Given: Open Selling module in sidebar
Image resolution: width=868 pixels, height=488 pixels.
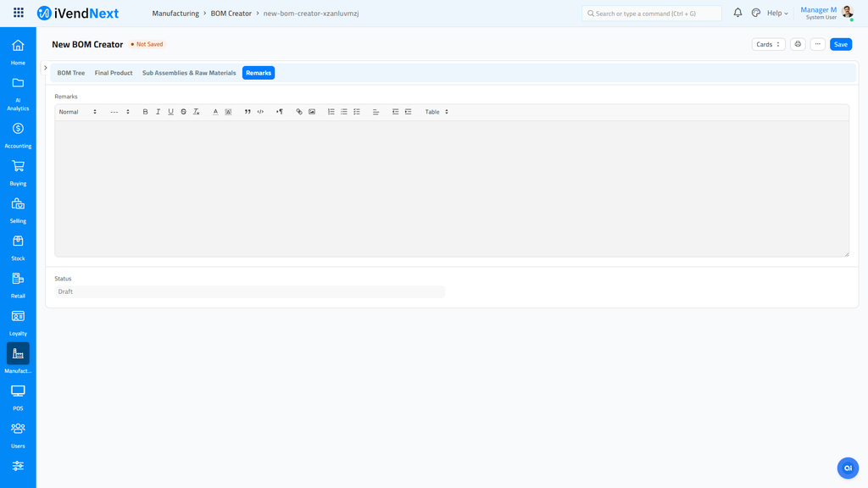Looking at the screenshot, I should point(18,211).
